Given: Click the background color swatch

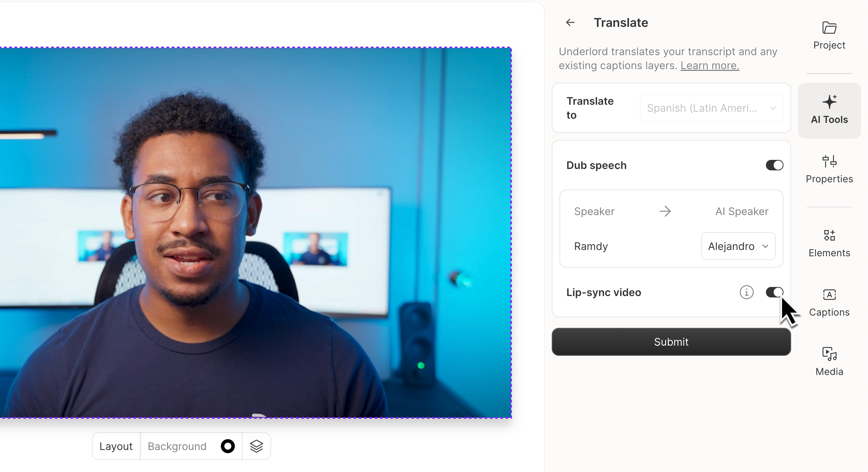Looking at the screenshot, I should click(x=227, y=446).
